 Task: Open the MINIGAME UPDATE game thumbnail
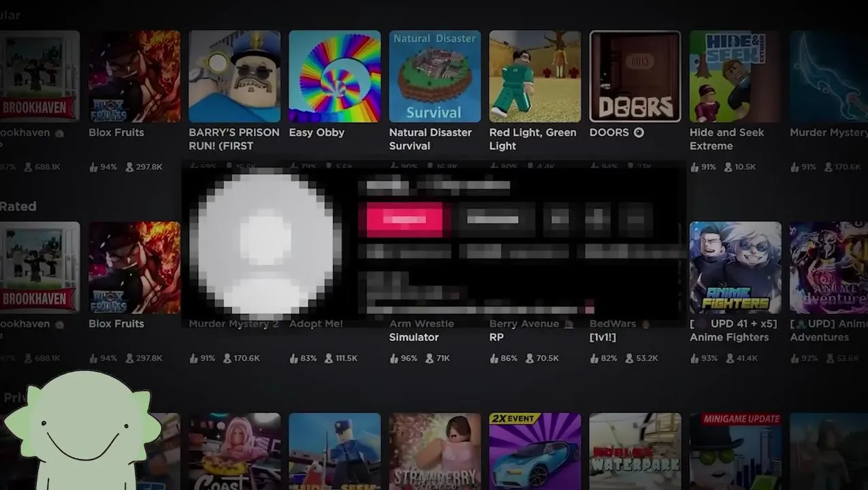pyautogui.click(x=735, y=451)
